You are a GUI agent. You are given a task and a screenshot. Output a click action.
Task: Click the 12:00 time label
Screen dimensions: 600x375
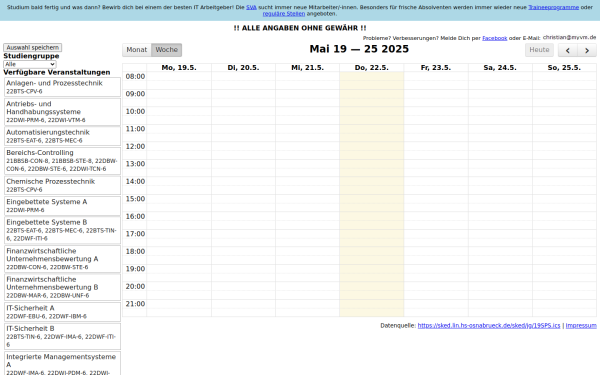point(135,147)
